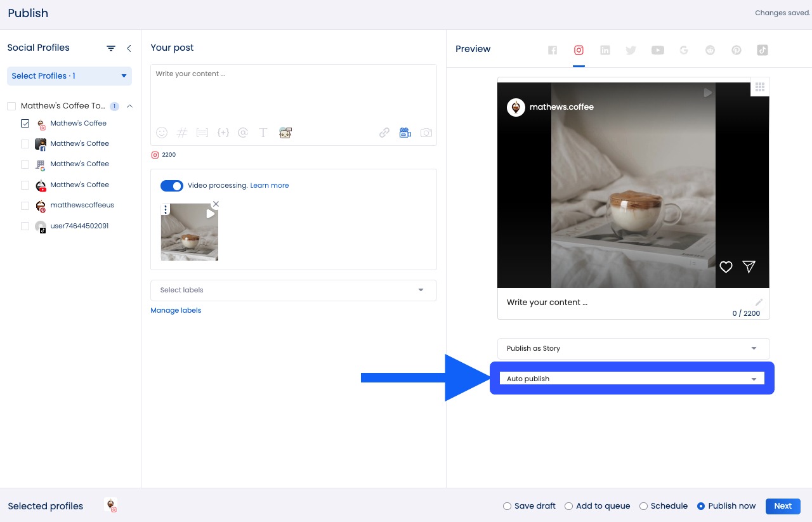Screen dimensions: 812x522
Task: Open the Manage labels link
Action: click(x=176, y=310)
